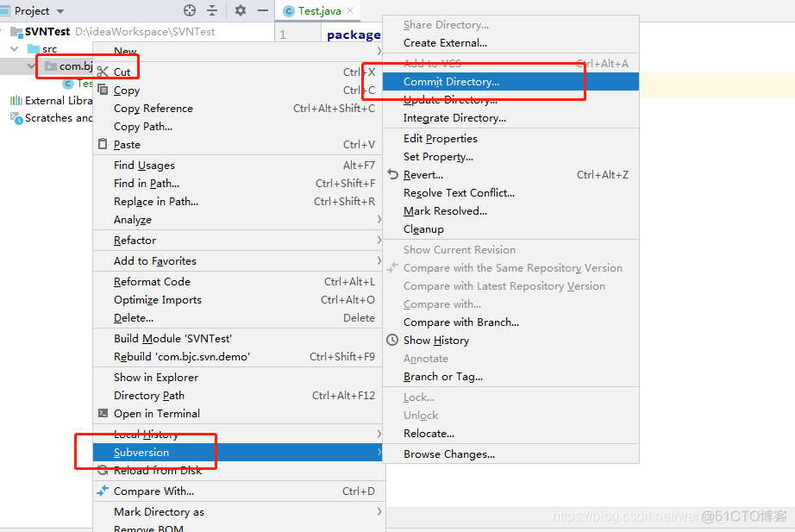
Task: Choose Optimize Imports menu item
Action: tap(237, 300)
